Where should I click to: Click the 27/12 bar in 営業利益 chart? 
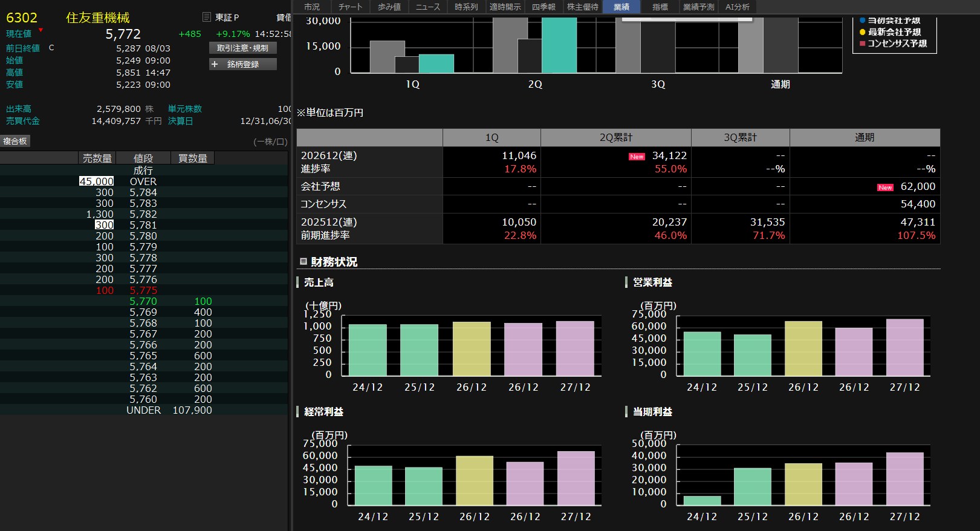point(904,347)
